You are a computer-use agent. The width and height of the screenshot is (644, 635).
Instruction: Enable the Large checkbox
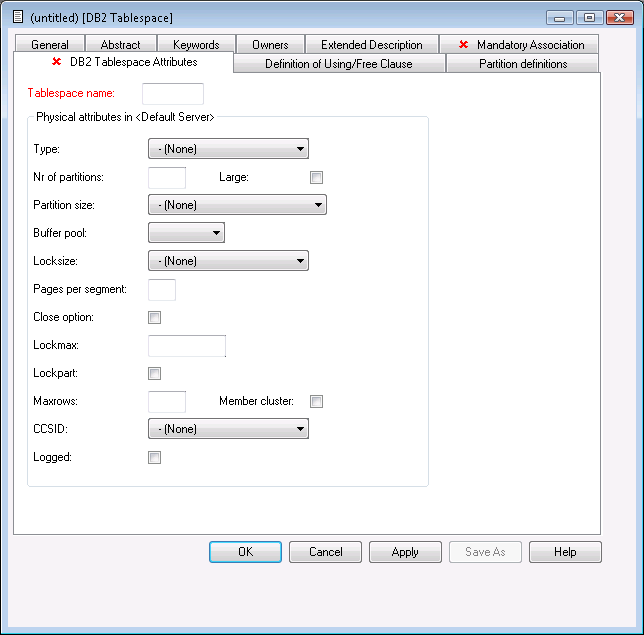[316, 177]
